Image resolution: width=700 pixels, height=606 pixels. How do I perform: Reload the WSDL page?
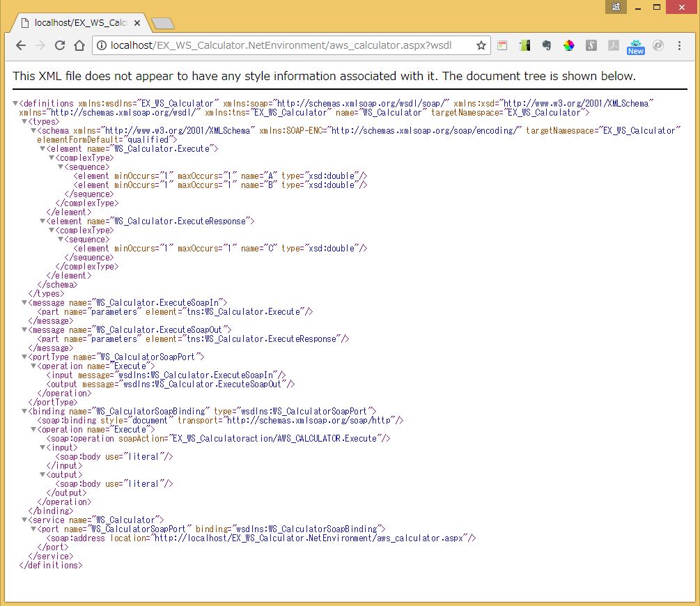[60, 45]
